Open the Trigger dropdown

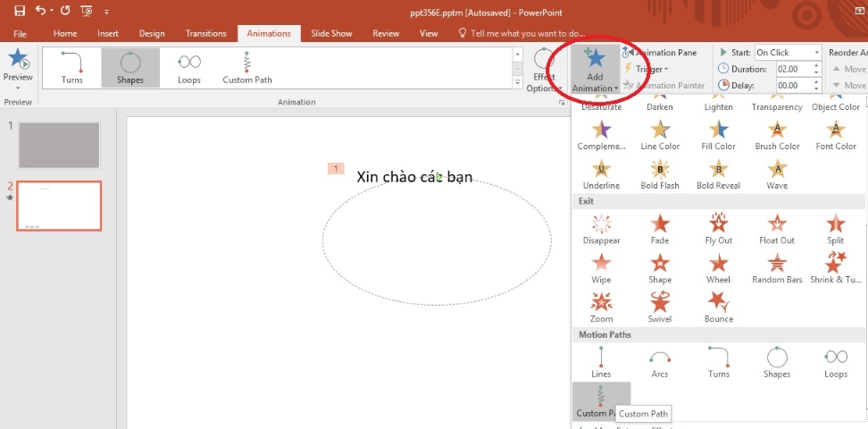646,70
